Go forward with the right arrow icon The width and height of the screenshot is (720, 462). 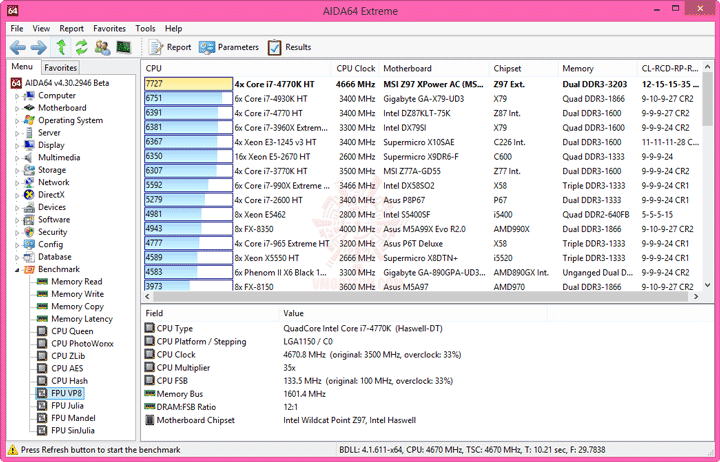[39, 47]
